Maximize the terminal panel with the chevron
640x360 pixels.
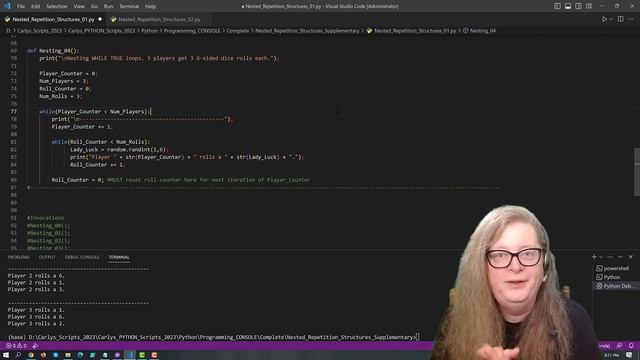[x=620, y=257]
